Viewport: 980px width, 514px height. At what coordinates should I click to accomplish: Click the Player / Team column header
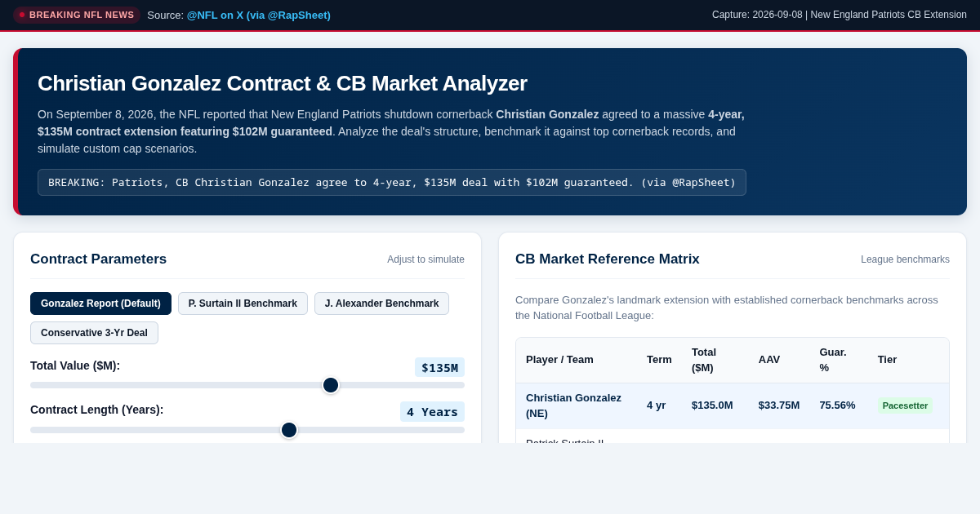(x=559, y=360)
